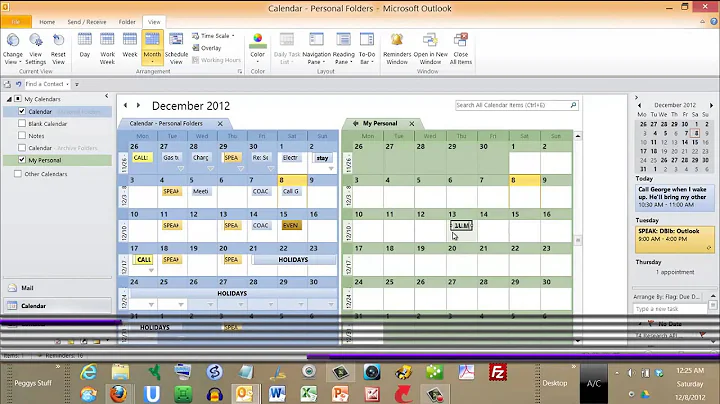720x404 pixels.
Task: Close the Calendar - Personal Folders tab
Action: (x=220, y=123)
